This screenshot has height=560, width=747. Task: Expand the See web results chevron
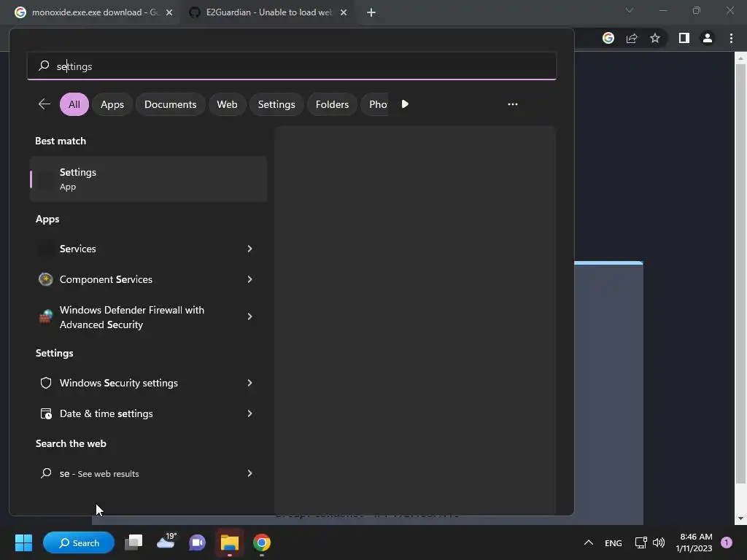[x=249, y=473]
